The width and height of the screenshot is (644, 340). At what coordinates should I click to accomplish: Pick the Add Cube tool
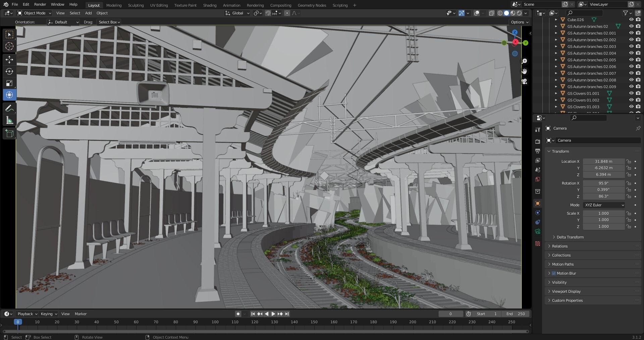(9, 134)
